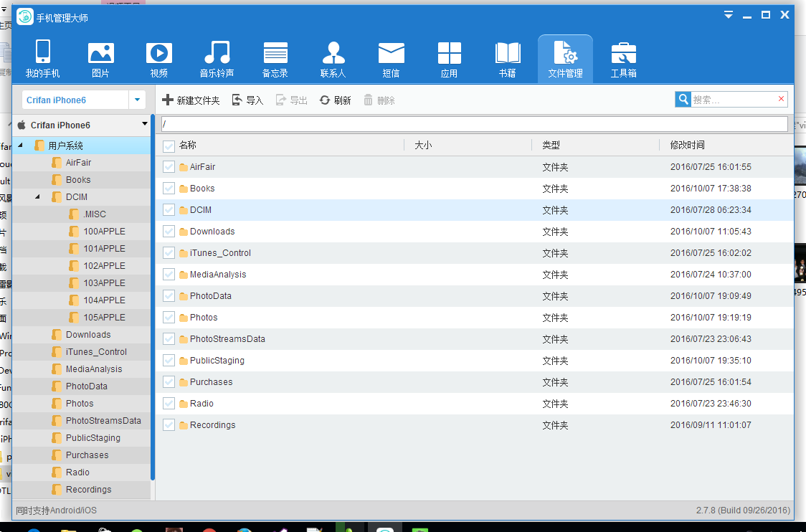Click the search magnifier icon
The width and height of the screenshot is (806, 532).
click(x=683, y=99)
